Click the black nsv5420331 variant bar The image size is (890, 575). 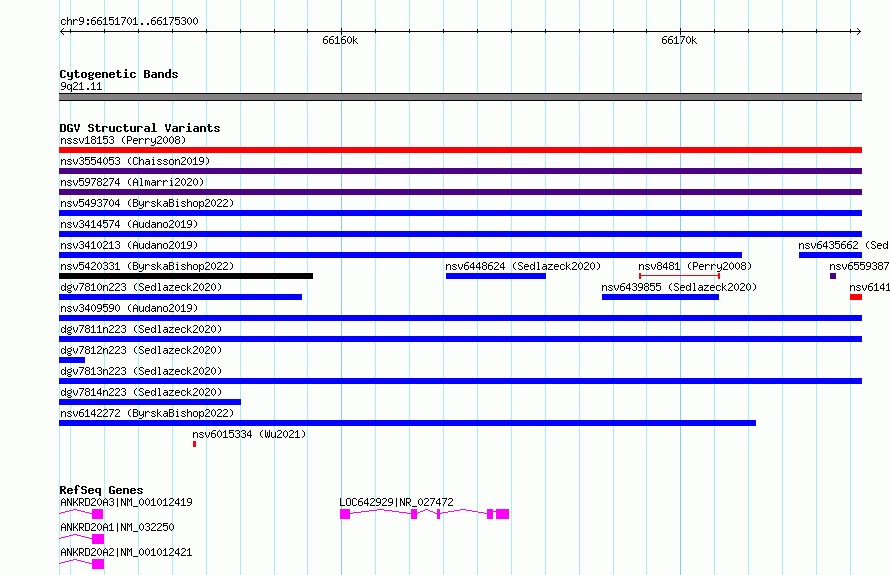tap(186, 276)
